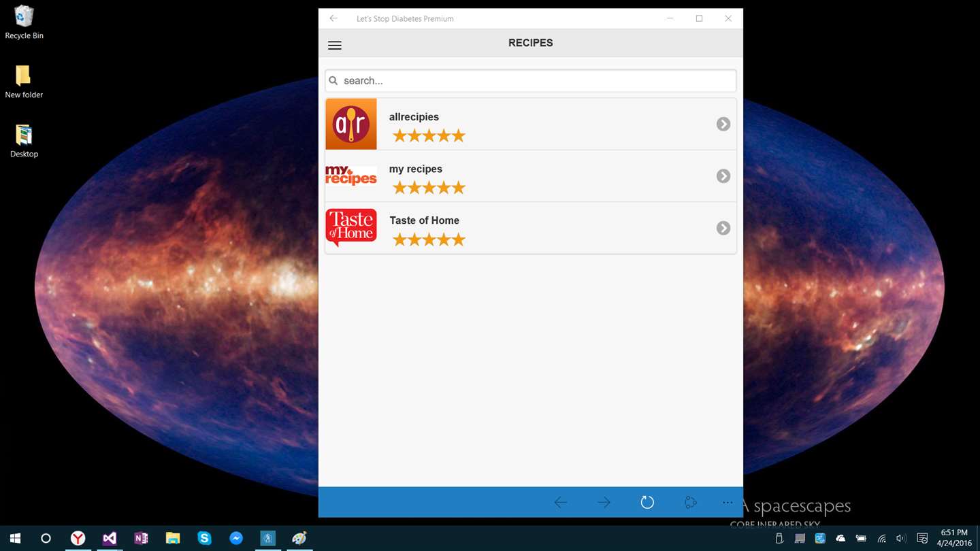Focus the recipe search field

(x=531, y=80)
